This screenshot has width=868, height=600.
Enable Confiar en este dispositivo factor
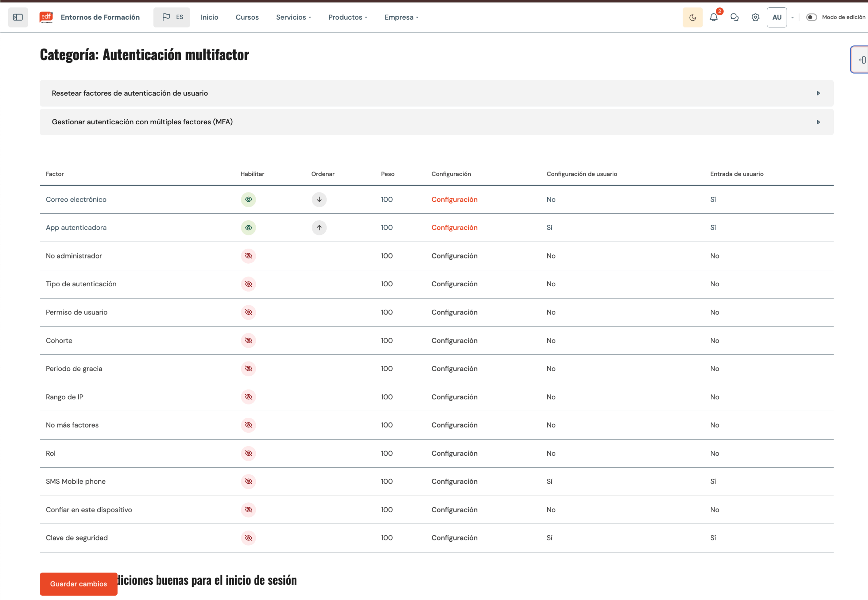point(248,510)
